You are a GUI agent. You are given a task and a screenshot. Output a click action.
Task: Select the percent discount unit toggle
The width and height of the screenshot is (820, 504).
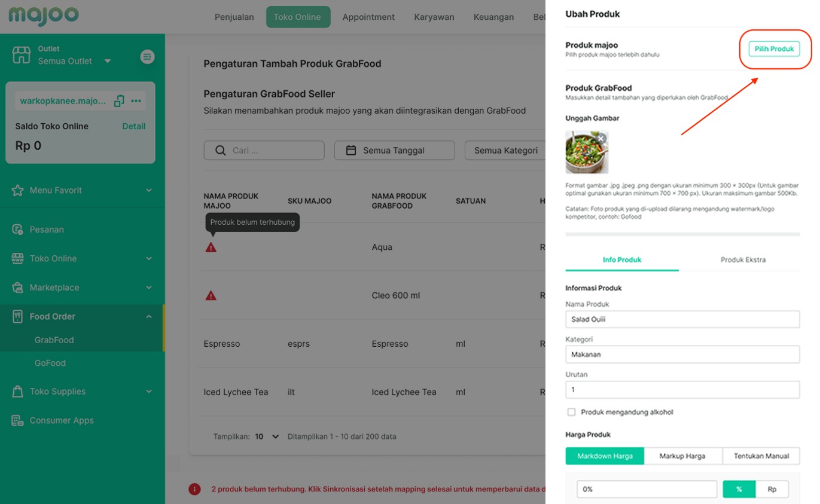point(739,489)
